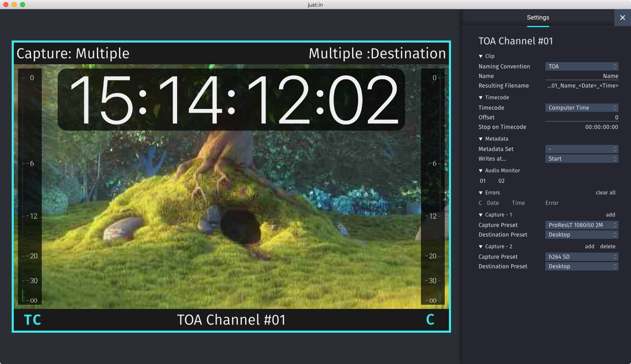This screenshot has width=631, height=364.
Task: Click the 15:14:12:02 timecode display
Action: point(231,99)
